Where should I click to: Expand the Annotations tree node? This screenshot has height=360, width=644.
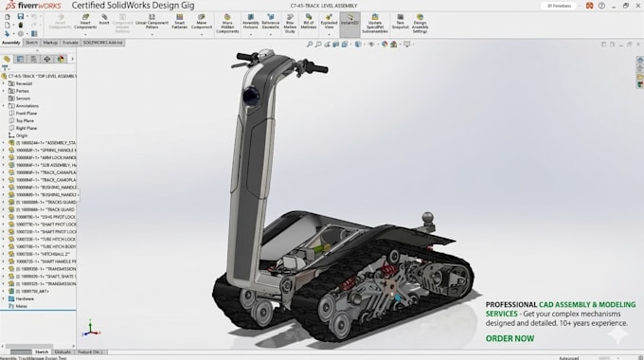pyautogui.click(x=4, y=106)
